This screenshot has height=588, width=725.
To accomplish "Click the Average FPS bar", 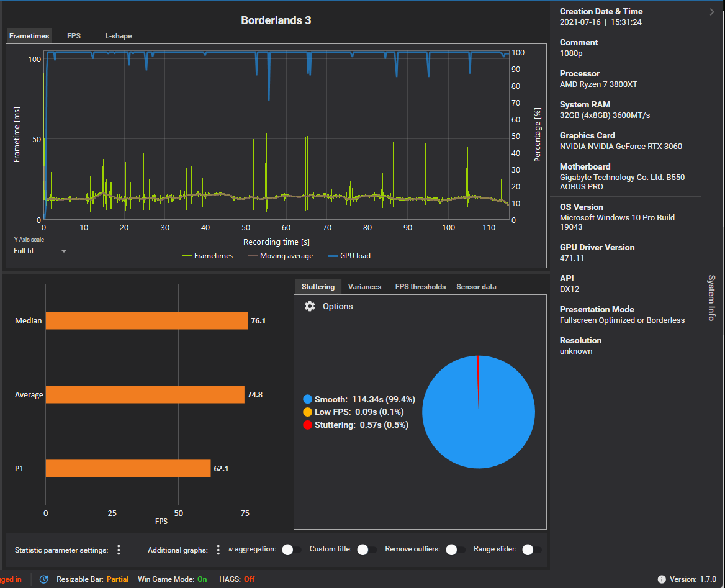I will point(145,395).
